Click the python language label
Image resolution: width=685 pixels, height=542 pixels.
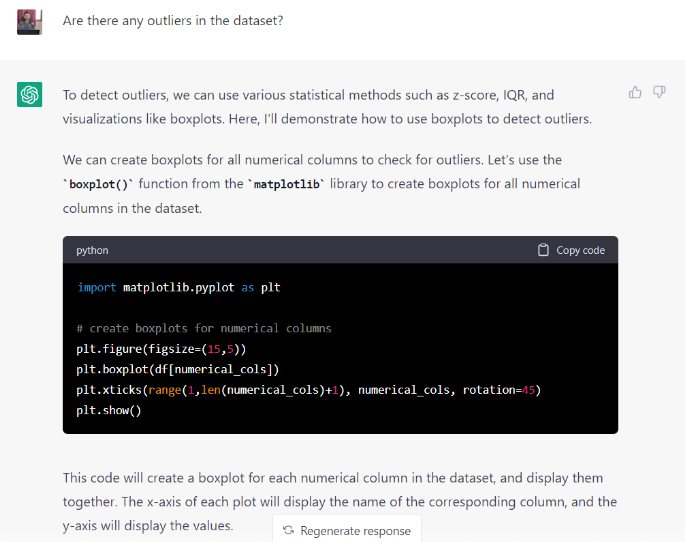[93, 250]
